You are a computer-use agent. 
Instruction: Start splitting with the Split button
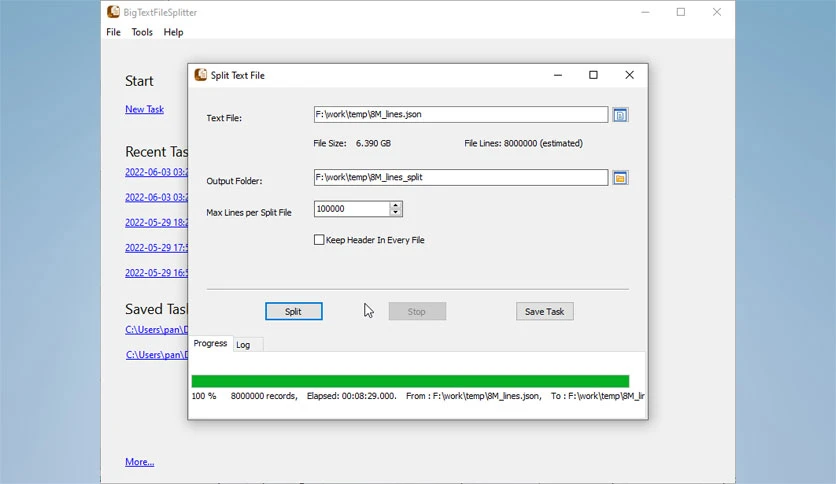coord(294,311)
